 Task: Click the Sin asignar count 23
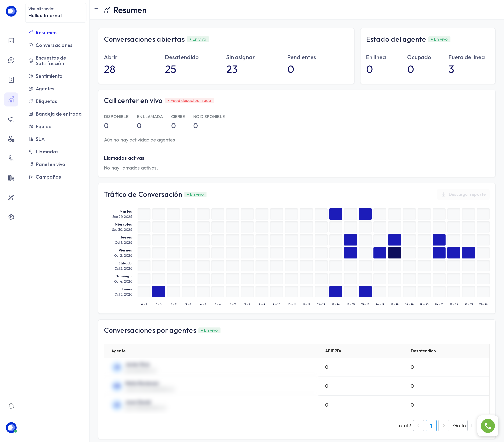tap(232, 69)
